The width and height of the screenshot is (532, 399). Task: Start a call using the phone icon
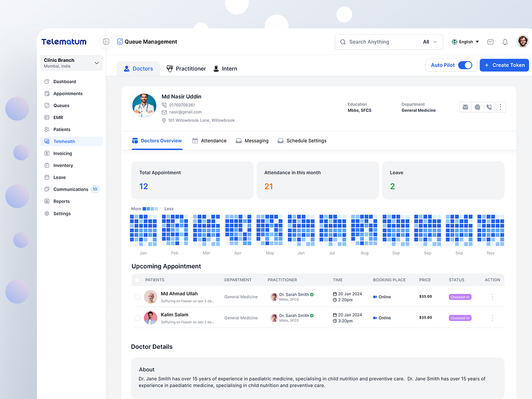coord(489,107)
